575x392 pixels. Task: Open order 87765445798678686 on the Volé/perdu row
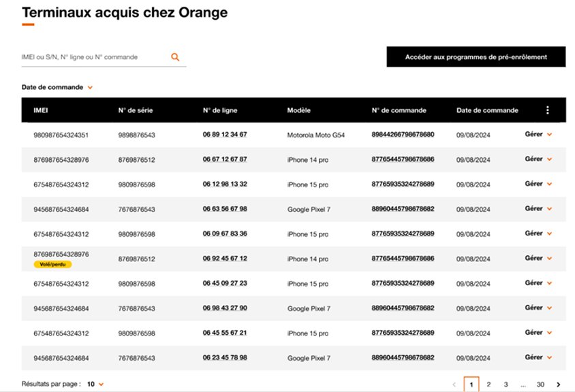(x=403, y=259)
